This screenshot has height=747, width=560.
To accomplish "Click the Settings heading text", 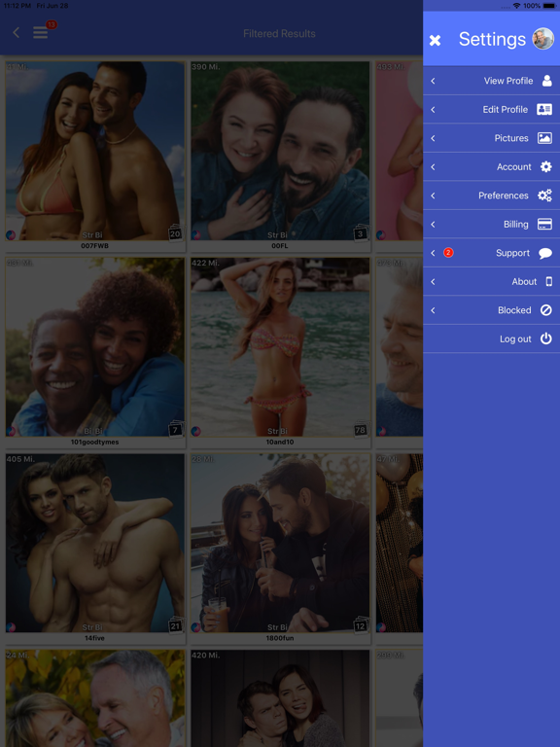I will tap(492, 39).
